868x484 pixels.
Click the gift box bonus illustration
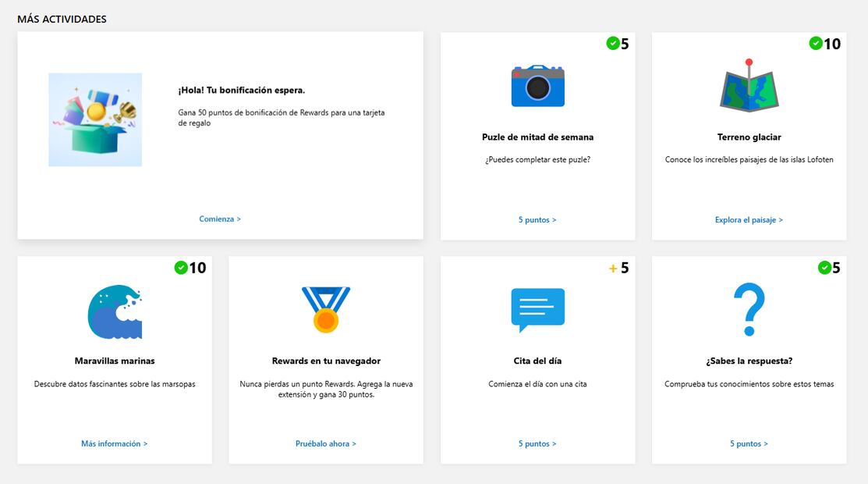click(95, 119)
